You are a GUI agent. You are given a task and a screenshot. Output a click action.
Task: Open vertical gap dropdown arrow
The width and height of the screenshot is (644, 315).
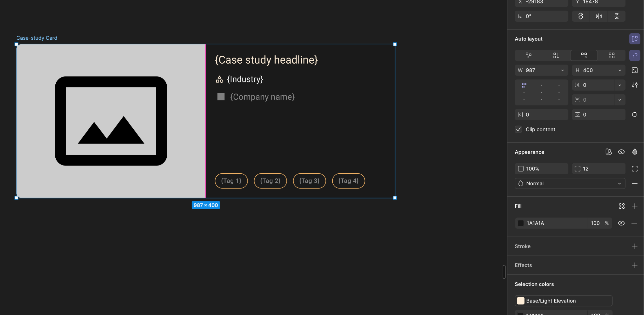coord(620,100)
